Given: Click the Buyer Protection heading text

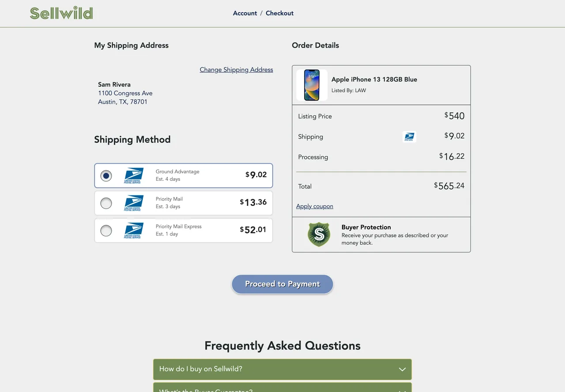Looking at the screenshot, I should pyautogui.click(x=366, y=227).
